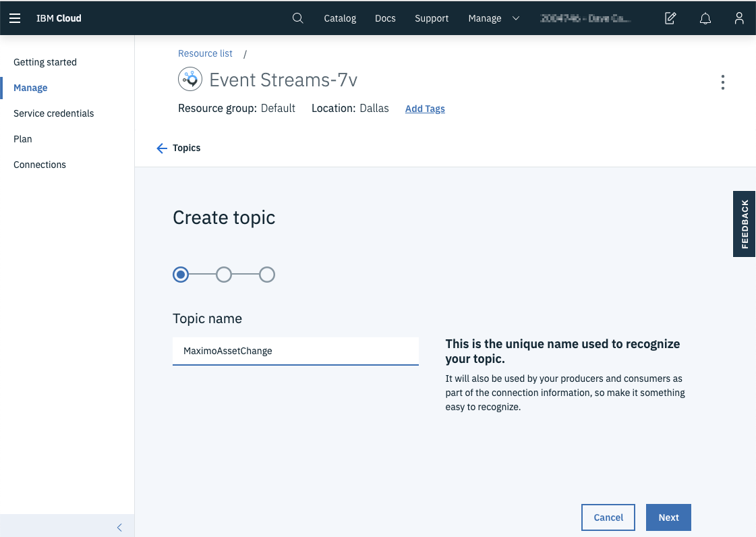This screenshot has height=537, width=756.
Task: Go back with the Topics arrow
Action: (162, 148)
